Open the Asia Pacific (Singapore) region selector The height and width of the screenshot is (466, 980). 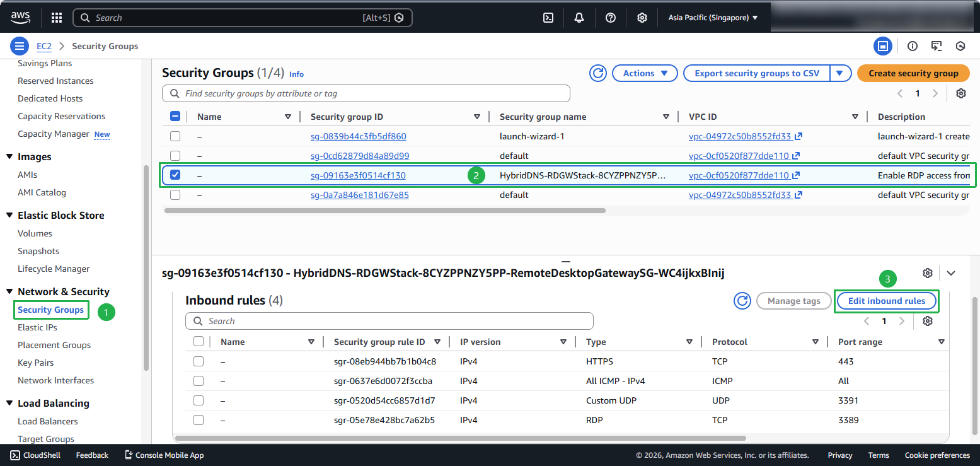(713, 18)
